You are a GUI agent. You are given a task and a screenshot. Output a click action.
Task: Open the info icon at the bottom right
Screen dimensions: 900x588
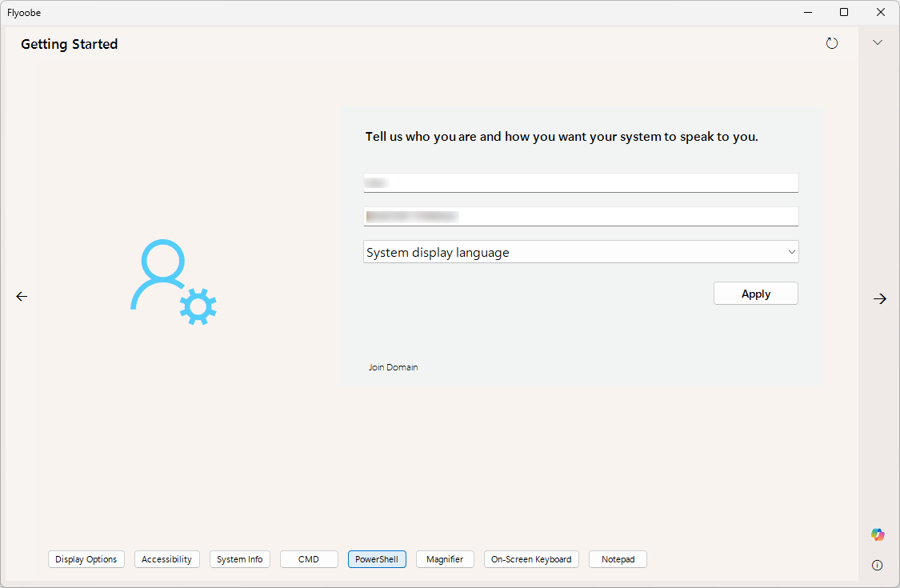tap(877, 565)
